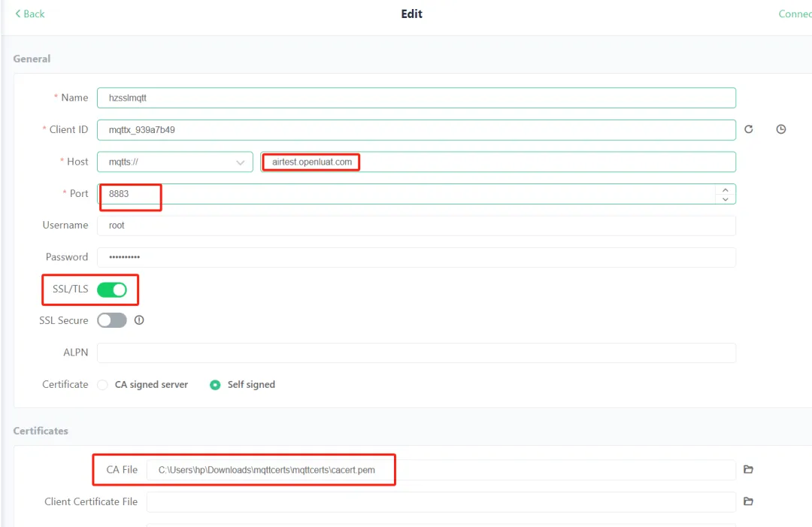The width and height of the screenshot is (812, 527).
Task: Turn off the SSL/TLS switch
Action: [x=112, y=290]
